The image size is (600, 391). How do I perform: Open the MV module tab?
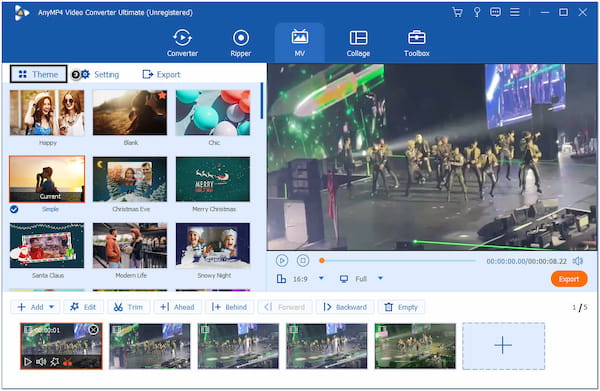coord(300,43)
